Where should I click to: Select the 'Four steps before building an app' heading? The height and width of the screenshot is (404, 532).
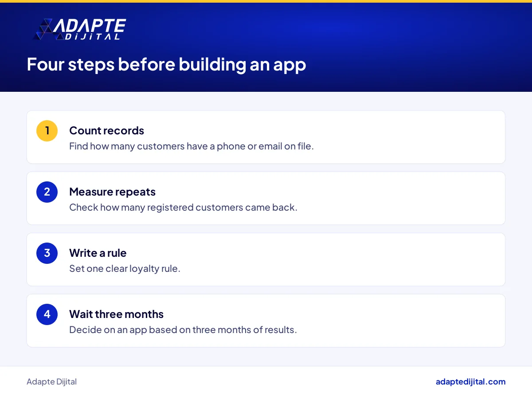[166, 65]
